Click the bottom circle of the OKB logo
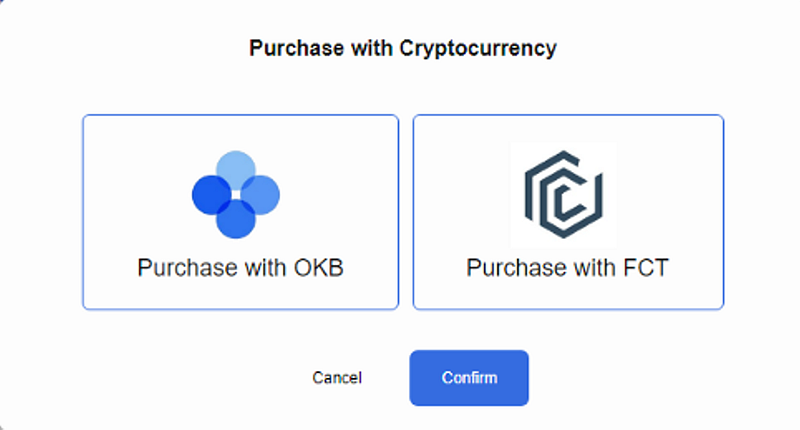 tap(236, 219)
